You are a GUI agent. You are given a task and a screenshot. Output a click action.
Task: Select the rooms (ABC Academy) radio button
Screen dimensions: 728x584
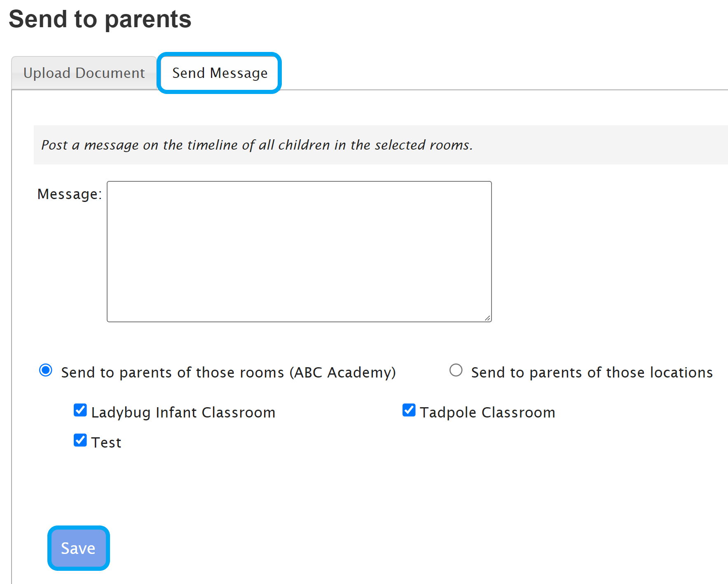click(x=46, y=370)
